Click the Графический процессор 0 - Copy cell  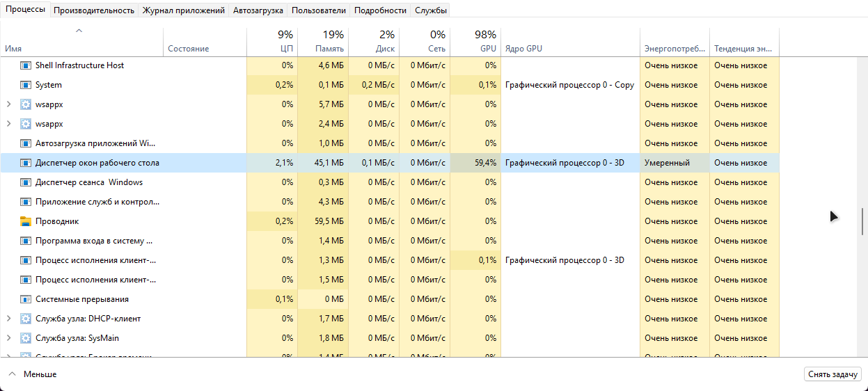tap(569, 85)
